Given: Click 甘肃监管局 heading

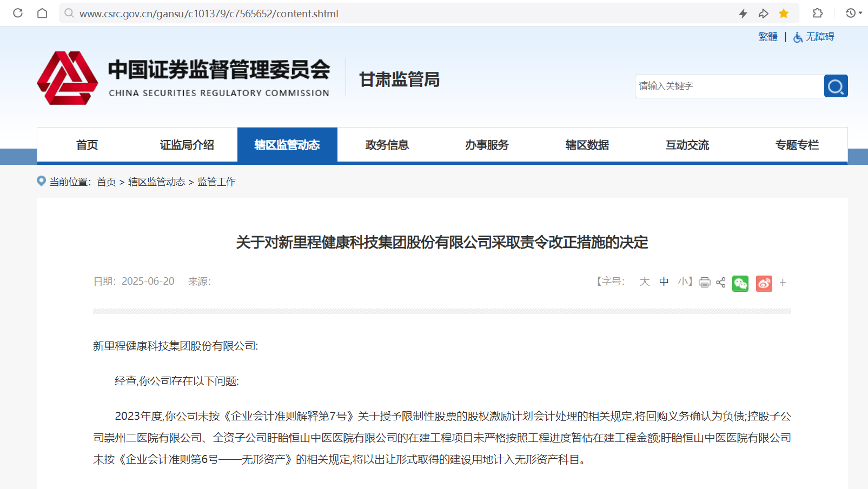Looking at the screenshot, I should coord(400,79).
